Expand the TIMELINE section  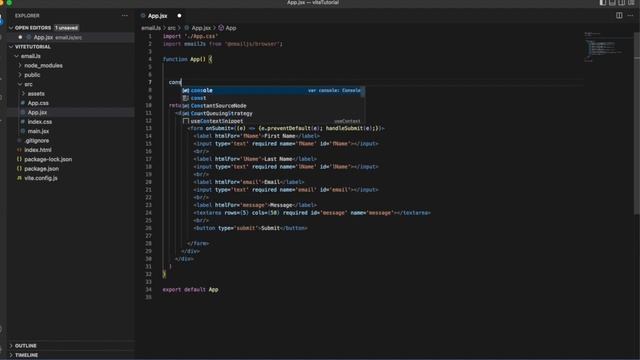tap(11, 355)
